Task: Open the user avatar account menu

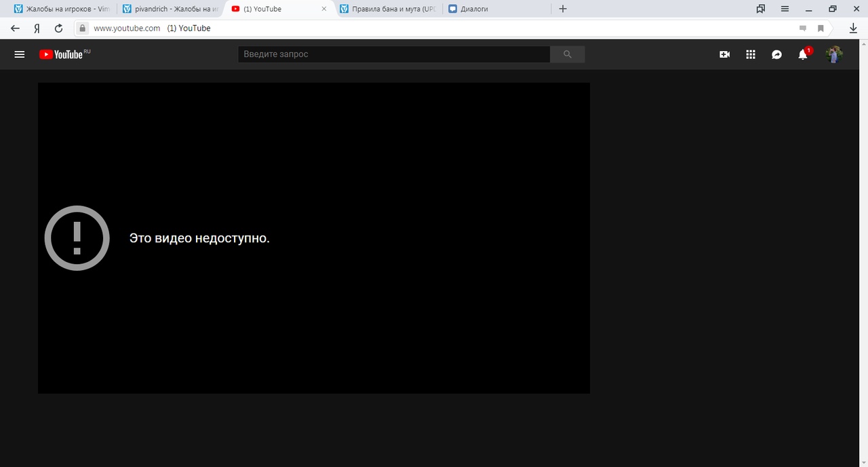Action: 834,54
